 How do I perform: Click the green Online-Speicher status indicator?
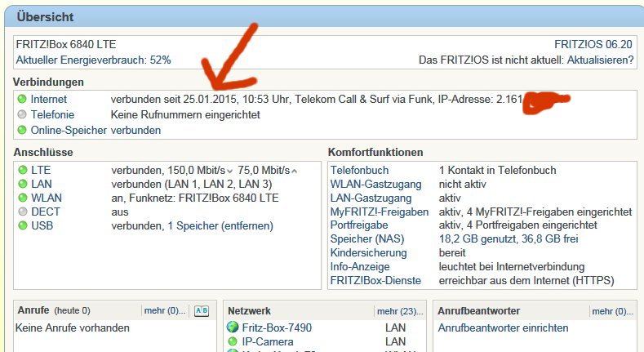22,130
